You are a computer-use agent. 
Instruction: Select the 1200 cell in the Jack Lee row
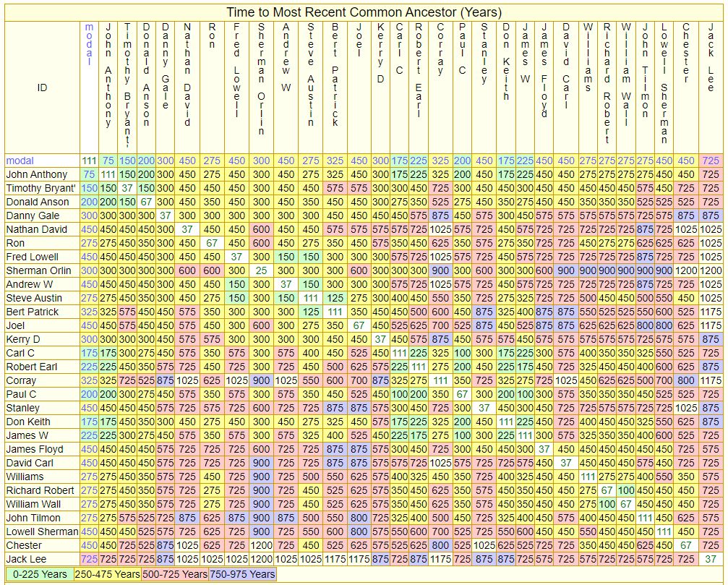(x=261, y=559)
